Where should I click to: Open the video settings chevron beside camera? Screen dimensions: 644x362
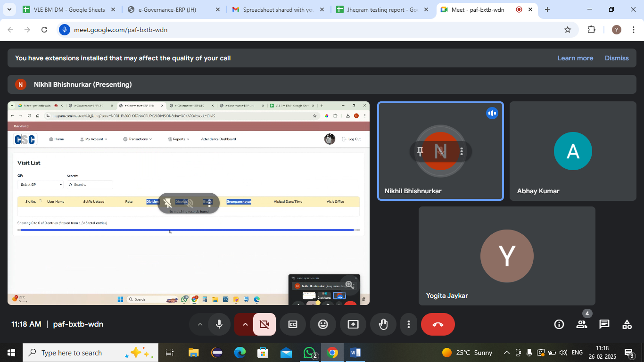245,324
